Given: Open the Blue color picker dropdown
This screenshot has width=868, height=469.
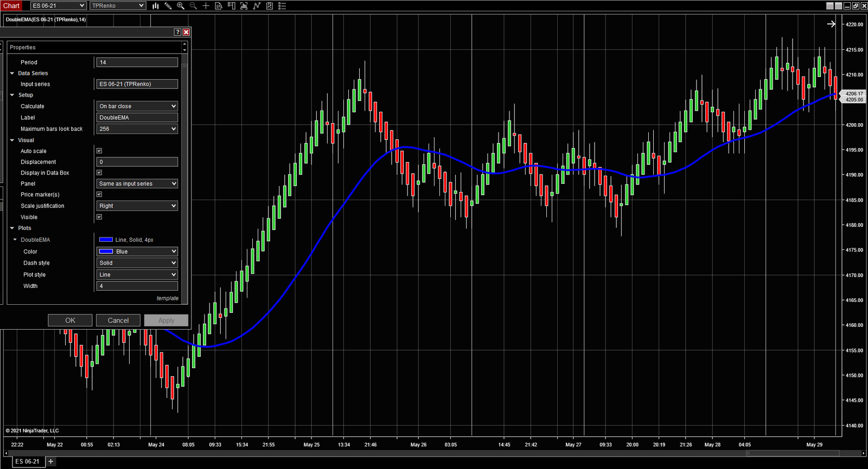Looking at the screenshot, I should [x=137, y=252].
